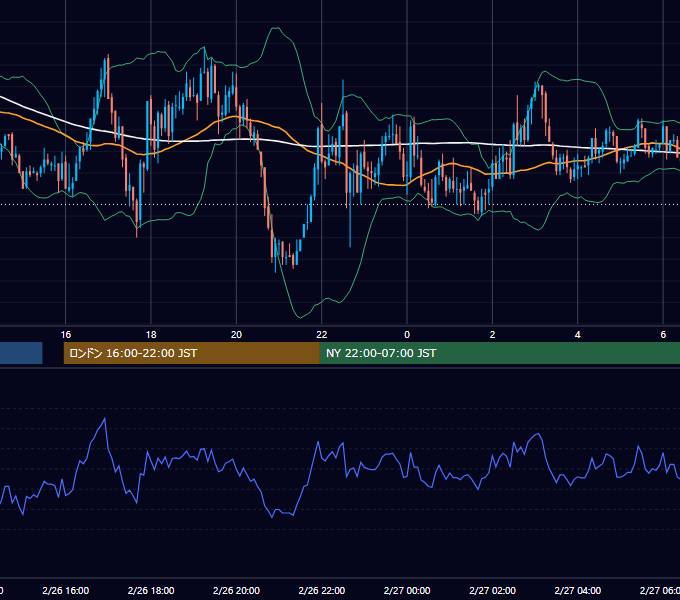
Task: Click the 6 hour axis label
Action: click(663, 335)
